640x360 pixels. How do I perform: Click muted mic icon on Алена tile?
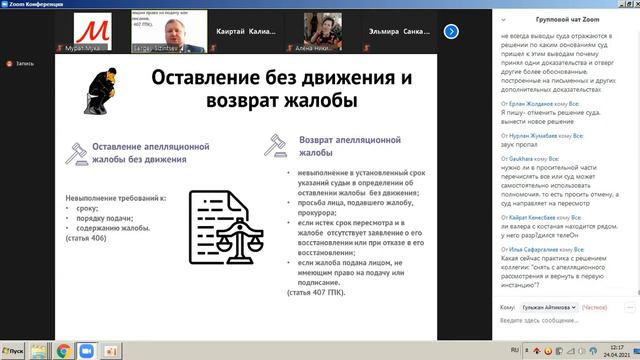[290, 48]
